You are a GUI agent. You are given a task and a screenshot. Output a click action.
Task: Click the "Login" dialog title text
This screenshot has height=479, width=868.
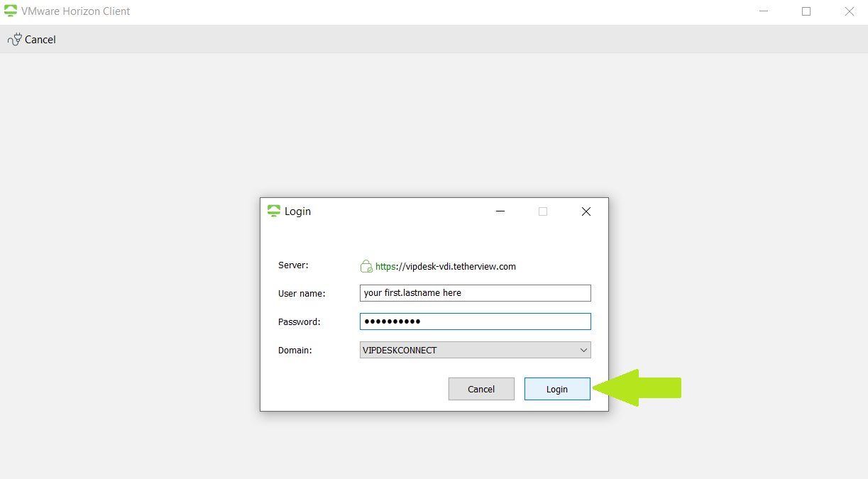(x=298, y=211)
